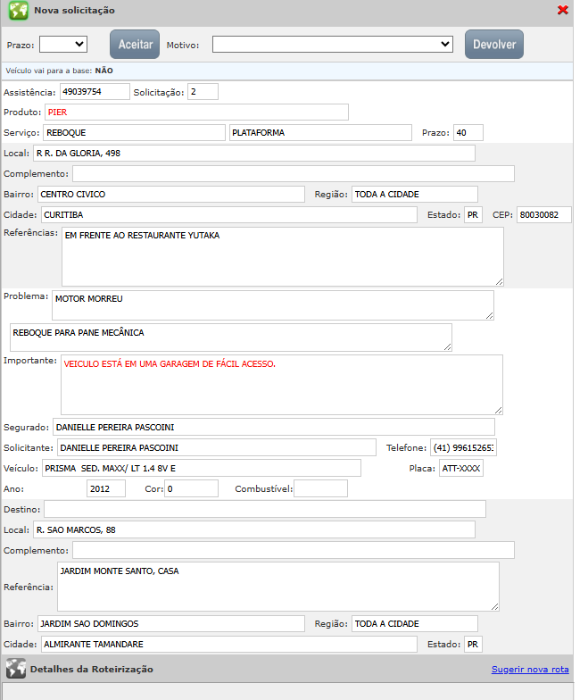The height and width of the screenshot is (700, 588).
Task: Click the Nova solicitação title text
Action: pos(75,11)
